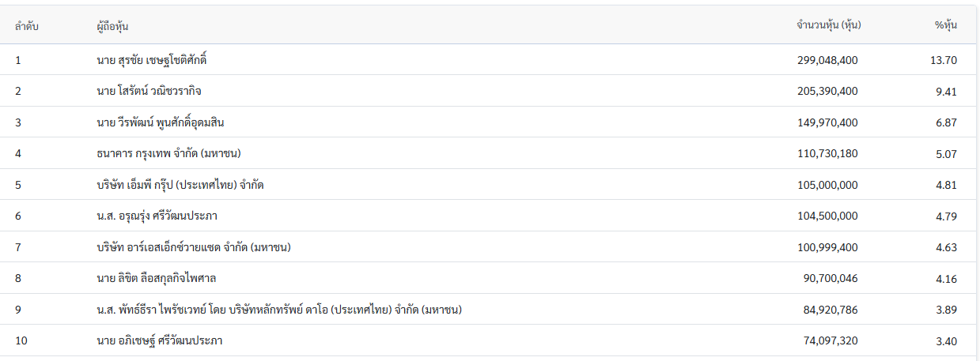
Task: Click share count 110,730,180
Action: coord(828,154)
